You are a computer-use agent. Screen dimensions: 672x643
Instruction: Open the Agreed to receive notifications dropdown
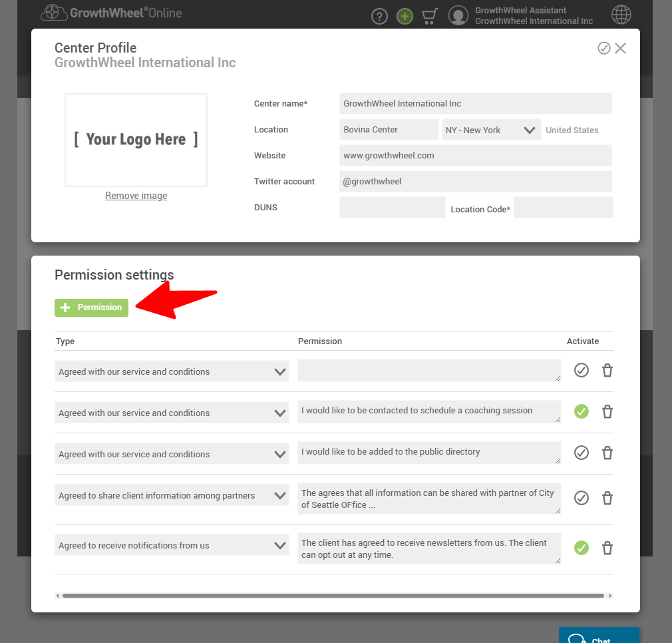pyautogui.click(x=172, y=545)
